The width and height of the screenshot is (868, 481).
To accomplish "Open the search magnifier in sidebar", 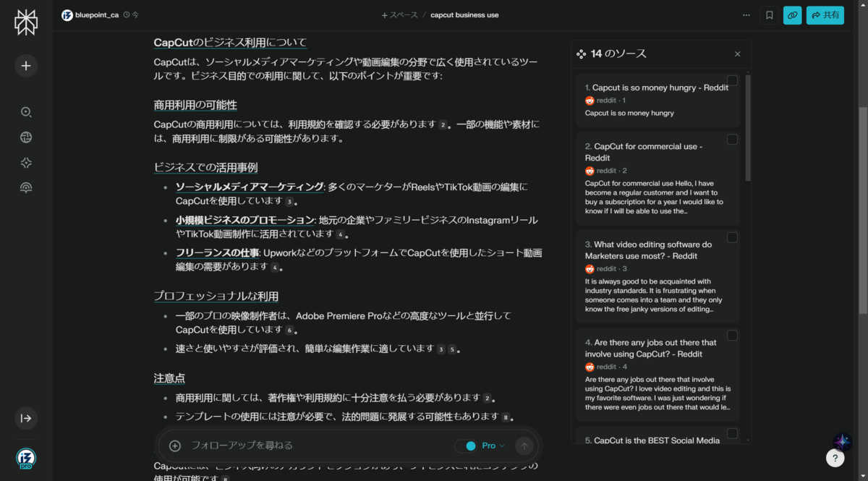I will tap(26, 112).
